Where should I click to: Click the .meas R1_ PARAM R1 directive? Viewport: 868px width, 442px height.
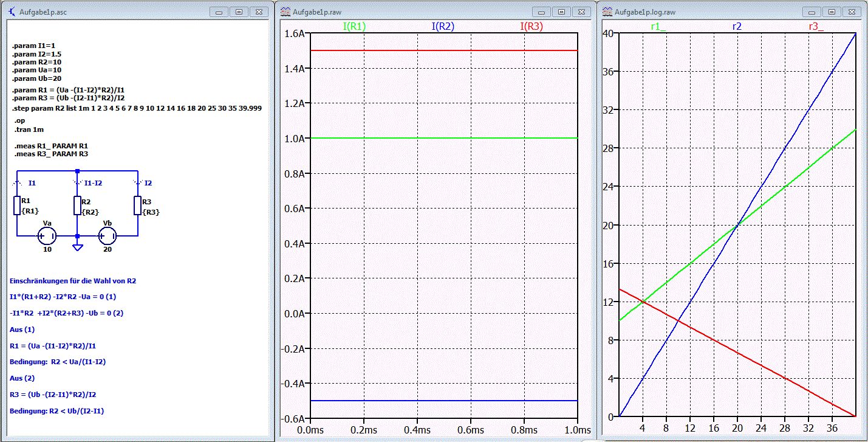[52, 147]
